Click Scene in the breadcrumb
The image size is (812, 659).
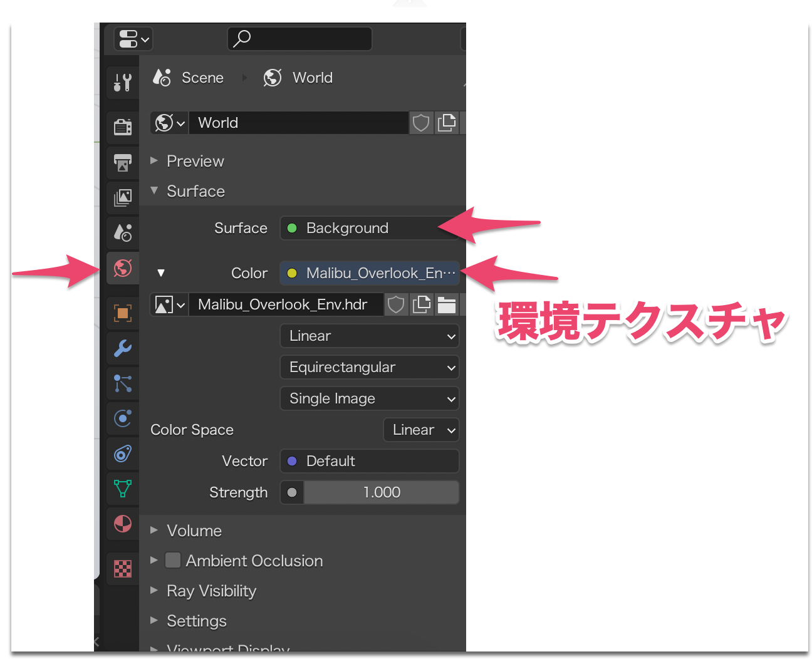point(202,78)
